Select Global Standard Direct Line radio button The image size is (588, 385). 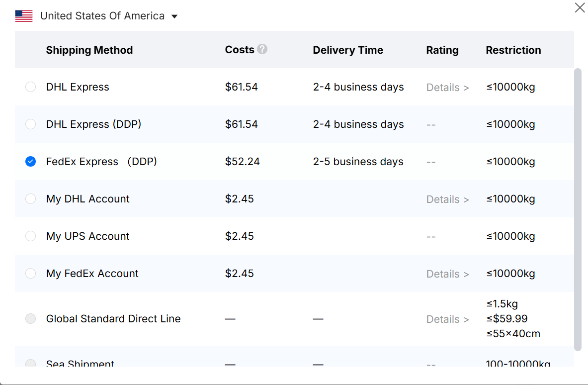coord(30,318)
